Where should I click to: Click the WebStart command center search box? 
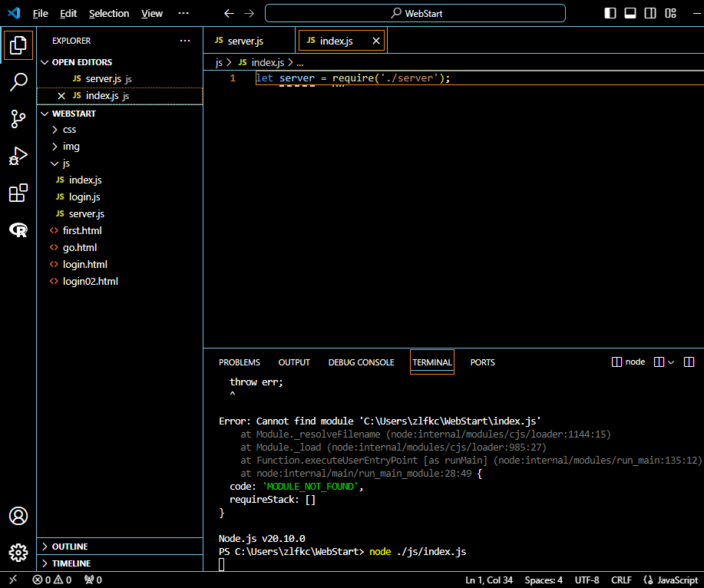click(x=415, y=14)
